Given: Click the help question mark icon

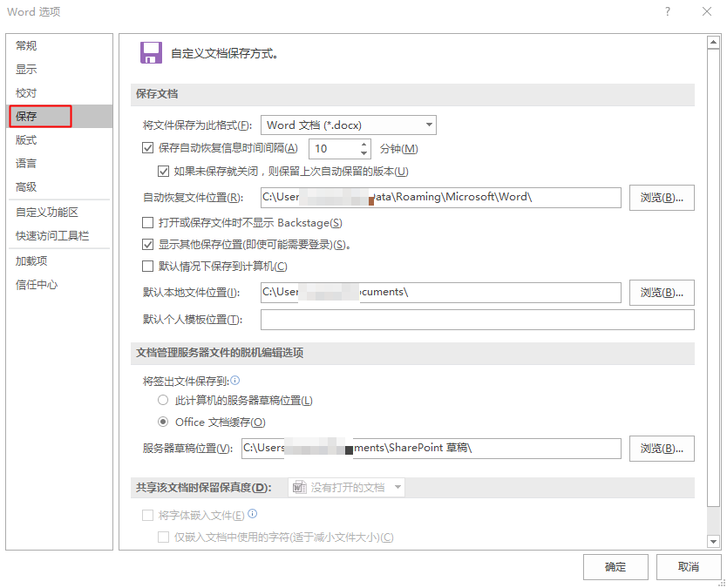Looking at the screenshot, I should coord(668,11).
